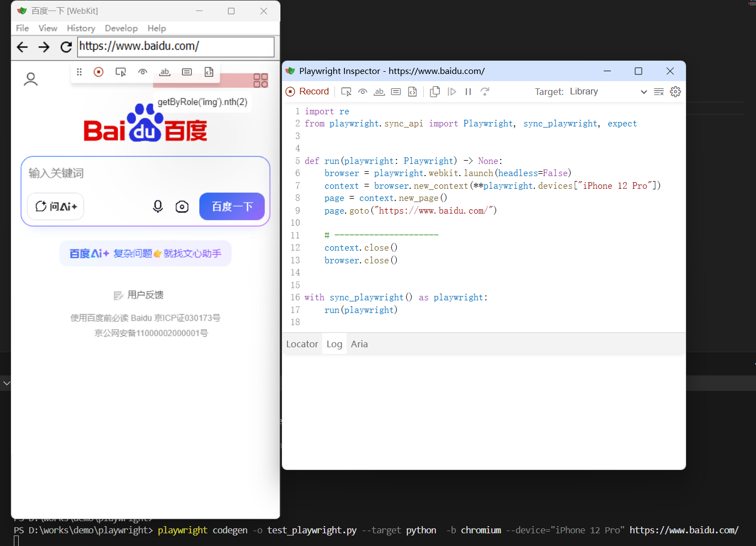Click the microphone voice search icon
This screenshot has width=756, height=546.
pos(158,206)
